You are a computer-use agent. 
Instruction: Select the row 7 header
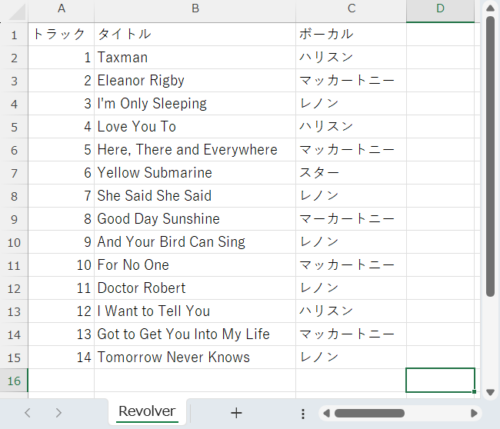[x=14, y=173]
